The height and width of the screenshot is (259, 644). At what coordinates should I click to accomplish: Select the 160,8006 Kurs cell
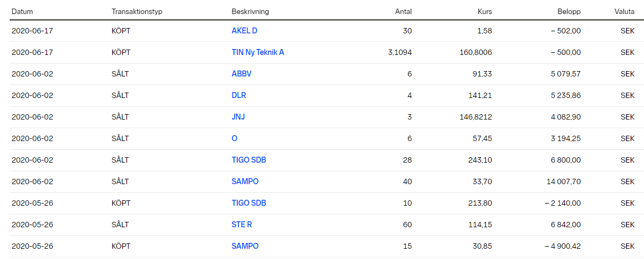pyautogui.click(x=476, y=52)
